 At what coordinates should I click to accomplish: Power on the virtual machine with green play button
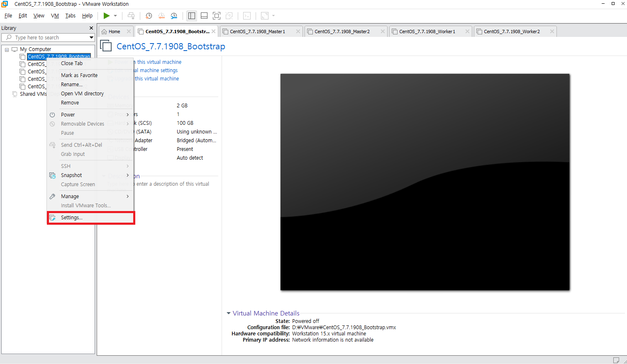click(107, 16)
